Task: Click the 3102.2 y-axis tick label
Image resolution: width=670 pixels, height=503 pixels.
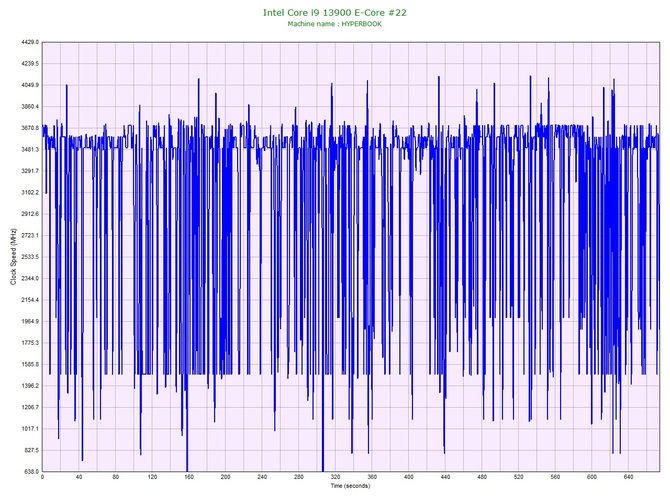Action: tap(30, 192)
